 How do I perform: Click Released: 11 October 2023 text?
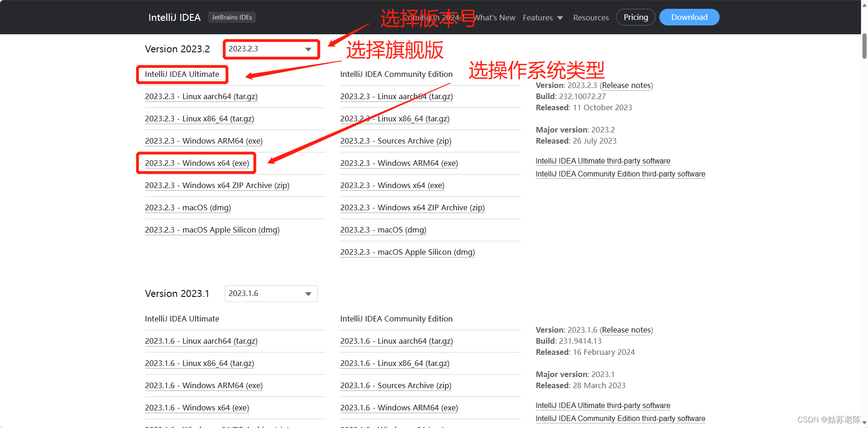coord(584,107)
